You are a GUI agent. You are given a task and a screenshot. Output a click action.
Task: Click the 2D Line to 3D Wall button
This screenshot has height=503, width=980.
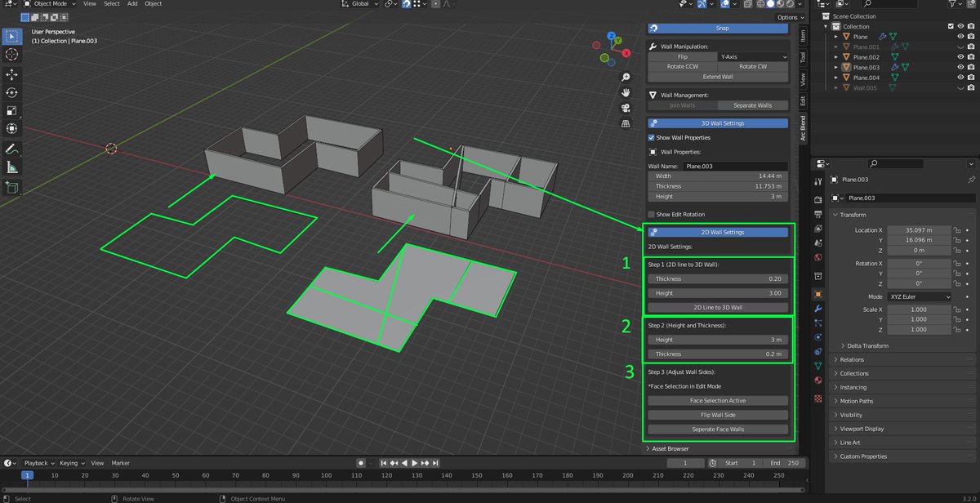(718, 308)
